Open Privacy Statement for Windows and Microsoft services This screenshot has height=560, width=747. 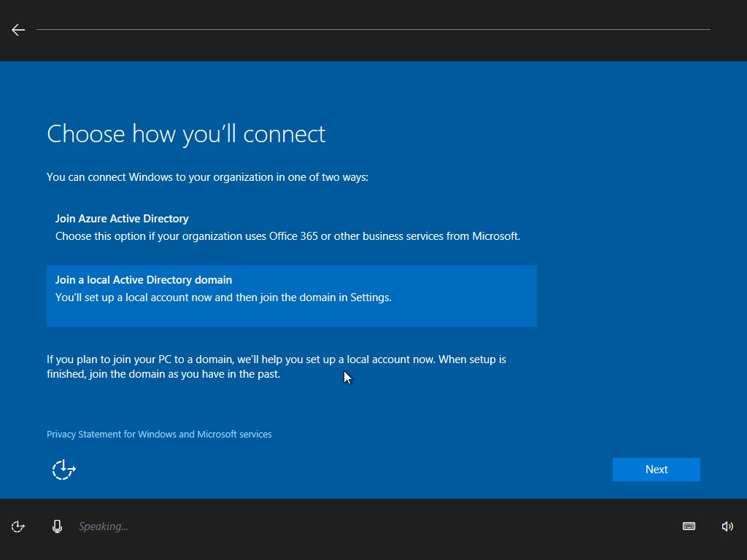(159, 434)
